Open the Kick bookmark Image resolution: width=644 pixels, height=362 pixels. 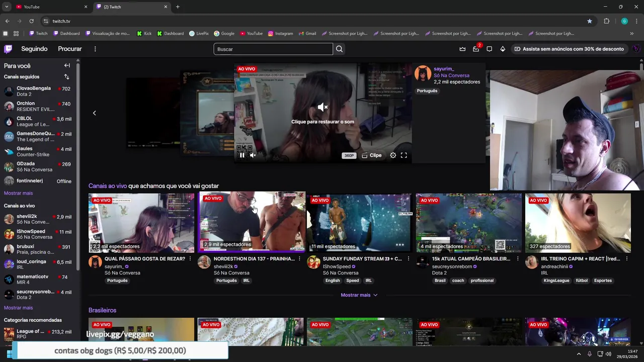pyautogui.click(x=144, y=34)
